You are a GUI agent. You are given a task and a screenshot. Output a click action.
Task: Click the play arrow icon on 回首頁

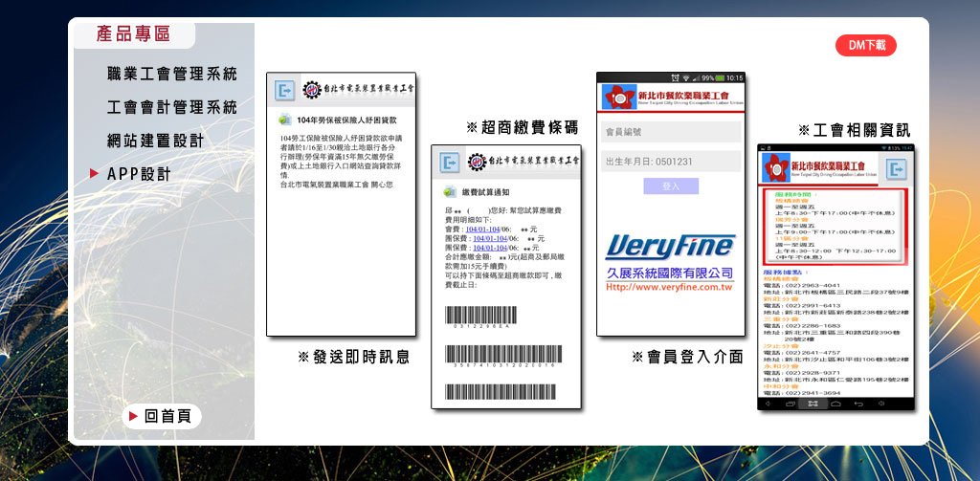click(x=134, y=416)
